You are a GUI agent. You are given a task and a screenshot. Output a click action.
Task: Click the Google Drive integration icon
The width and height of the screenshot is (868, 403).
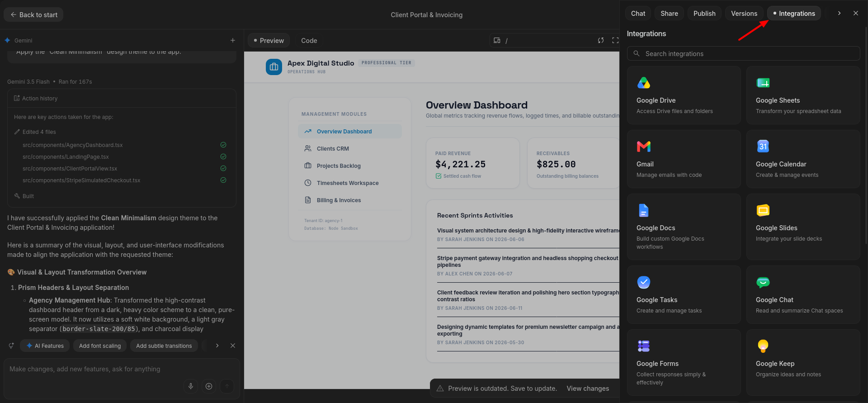[643, 83]
